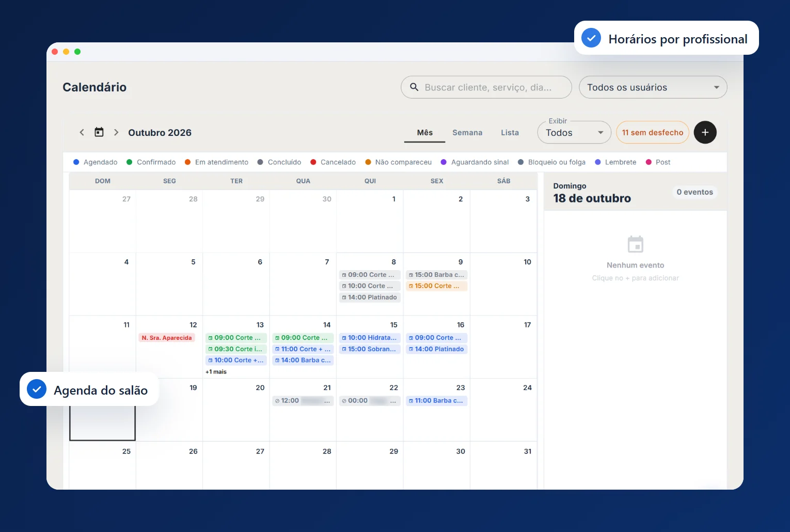Viewport: 790px width, 532px height.
Task: Focus the Buscar cliente search field
Action: [486, 87]
